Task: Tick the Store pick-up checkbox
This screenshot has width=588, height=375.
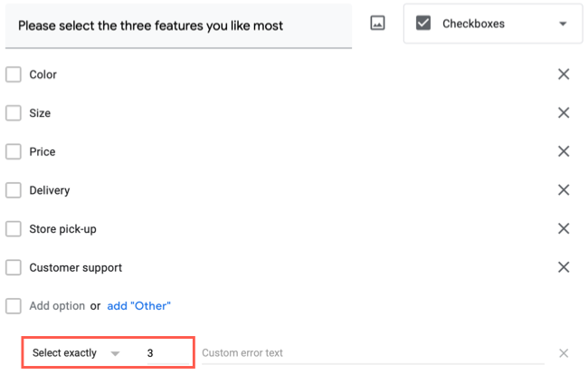Action: point(14,229)
